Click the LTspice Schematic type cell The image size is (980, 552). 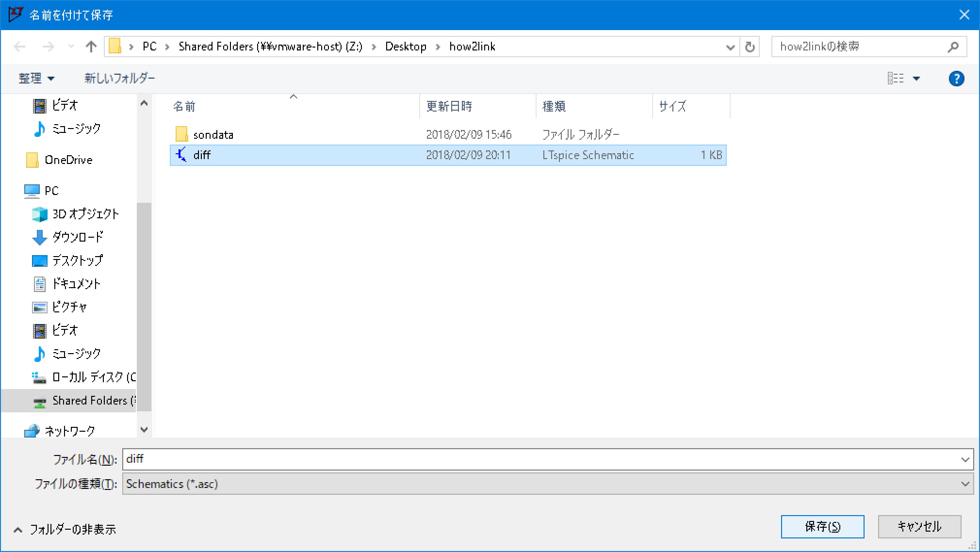coord(588,155)
